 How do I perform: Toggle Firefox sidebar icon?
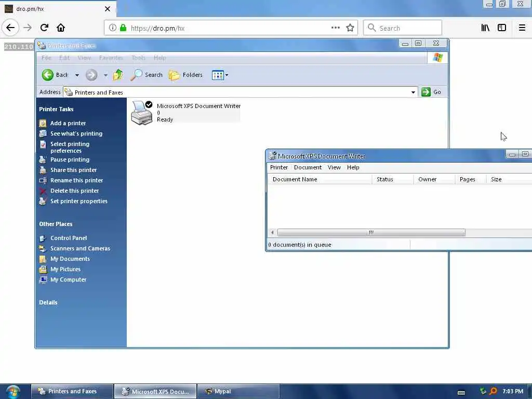click(502, 28)
